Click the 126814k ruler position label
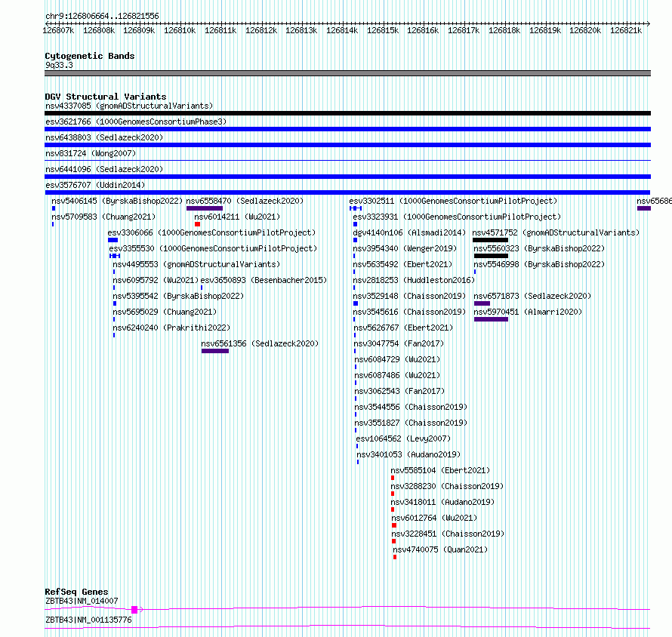672x637 pixels. pos(342,30)
